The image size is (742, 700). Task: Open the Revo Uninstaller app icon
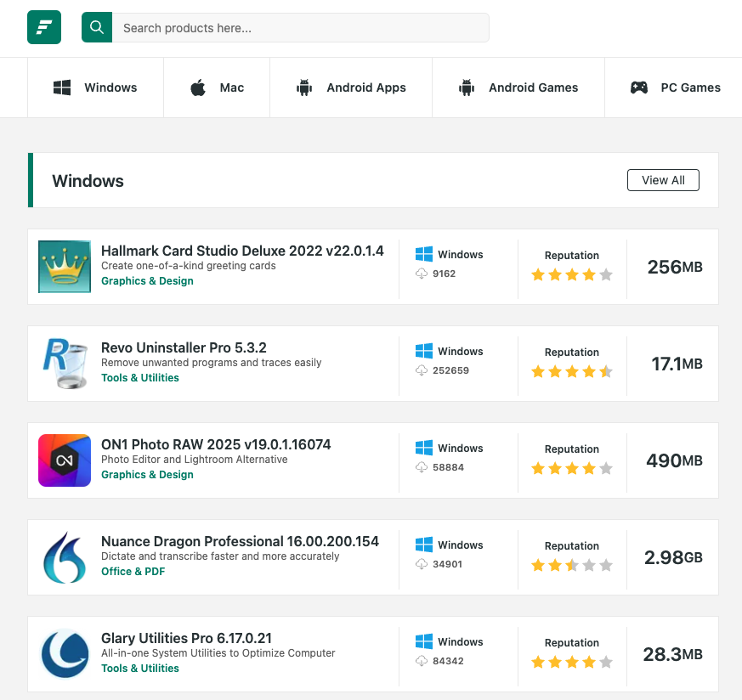65,364
